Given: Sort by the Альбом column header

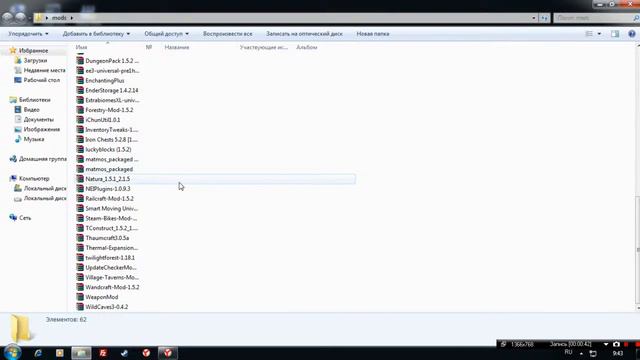Looking at the screenshot, I should click(x=307, y=47).
